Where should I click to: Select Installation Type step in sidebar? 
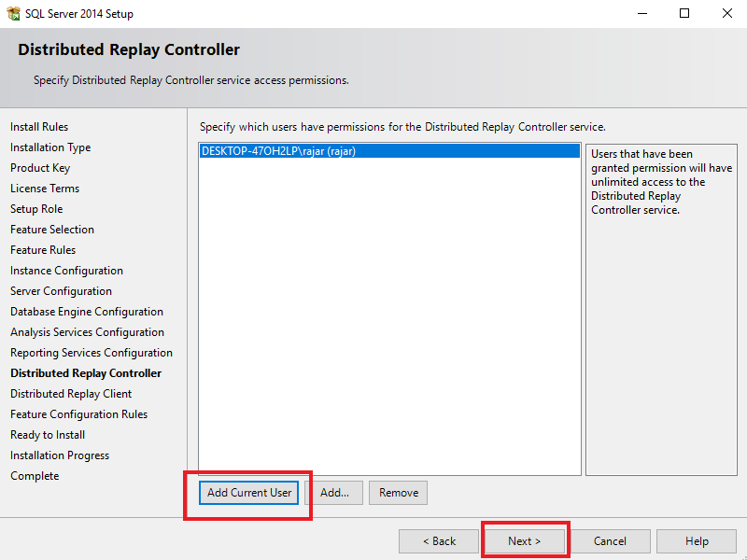coord(50,147)
